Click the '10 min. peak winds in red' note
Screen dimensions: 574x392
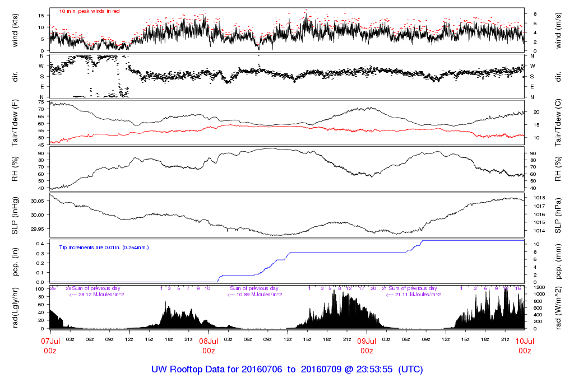89,11
